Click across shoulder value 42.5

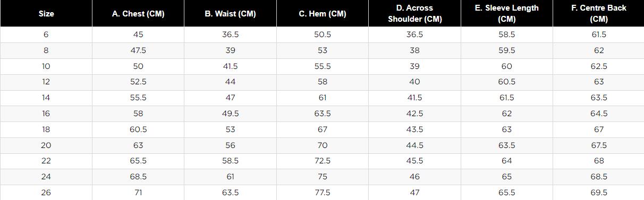click(414, 114)
